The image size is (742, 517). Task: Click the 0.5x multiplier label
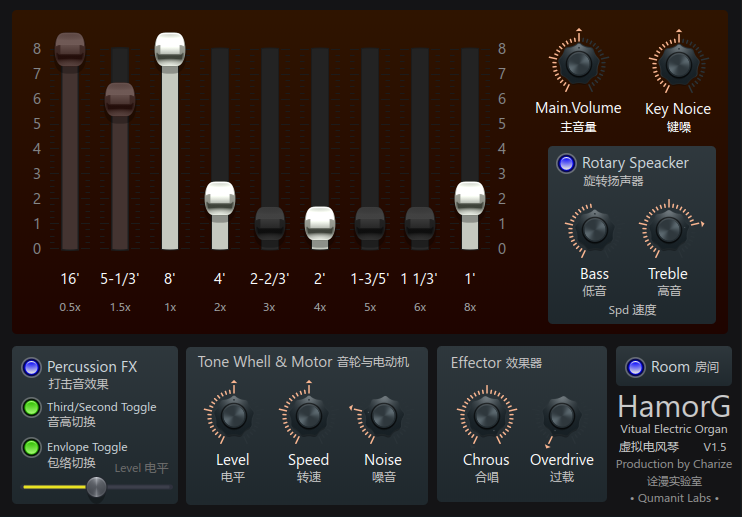pos(70,307)
